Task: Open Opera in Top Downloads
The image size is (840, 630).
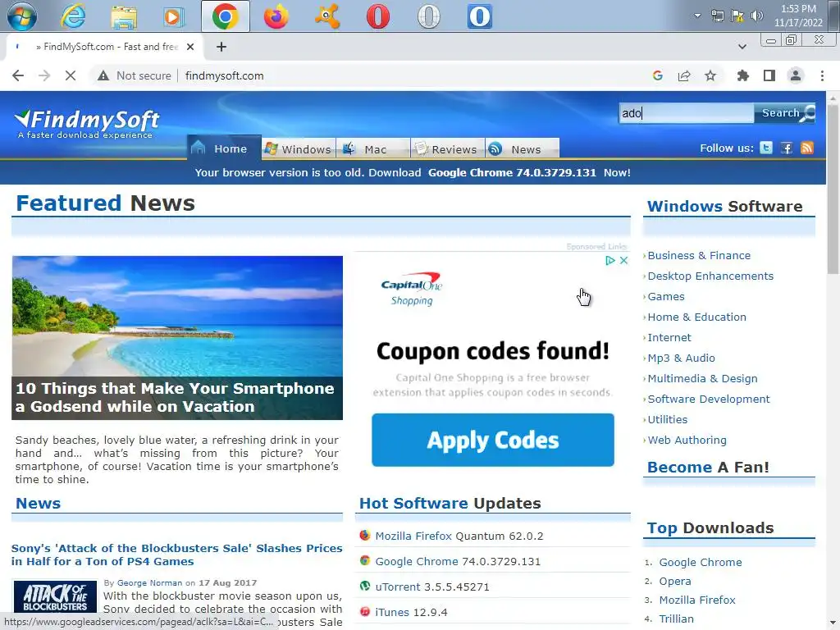Action: click(x=675, y=582)
